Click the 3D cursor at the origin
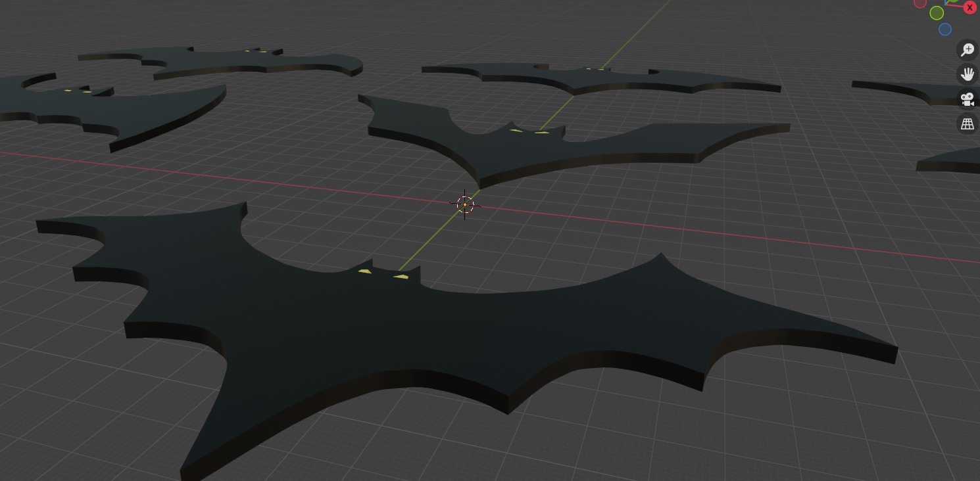The image size is (980, 481). tap(465, 205)
